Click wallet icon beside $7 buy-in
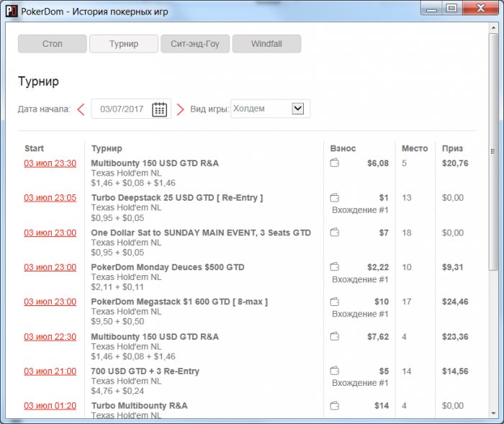 335,232
